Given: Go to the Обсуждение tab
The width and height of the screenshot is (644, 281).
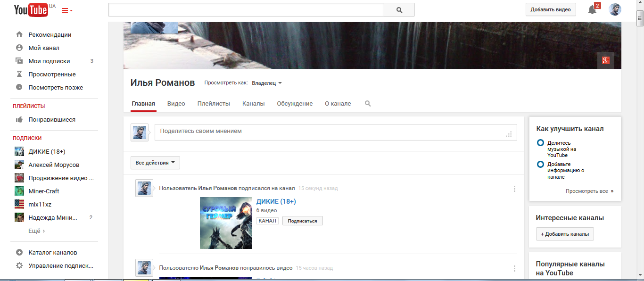Looking at the screenshot, I should (295, 104).
